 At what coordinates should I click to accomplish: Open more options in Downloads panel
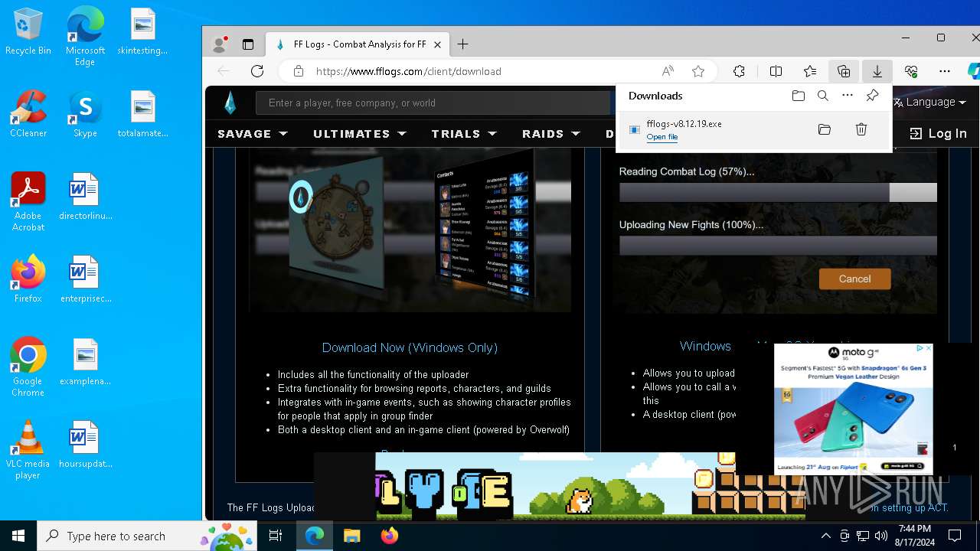(848, 96)
